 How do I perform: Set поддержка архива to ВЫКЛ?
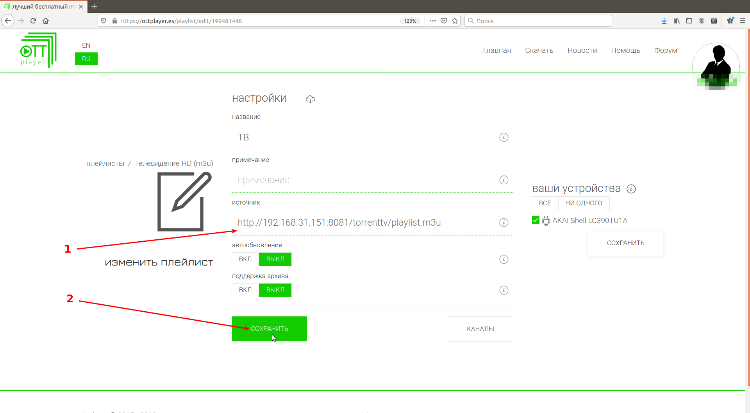click(x=275, y=290)
